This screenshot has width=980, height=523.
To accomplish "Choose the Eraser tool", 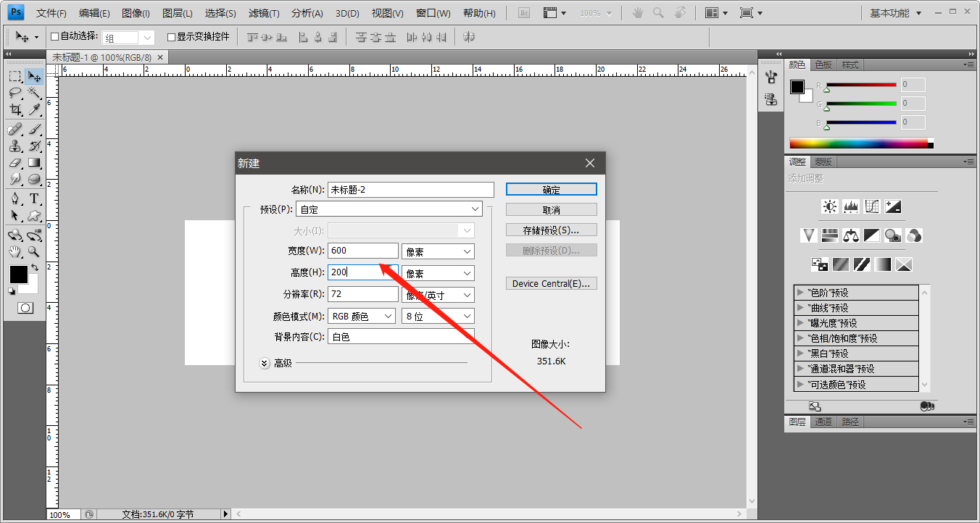I will 14,163.
